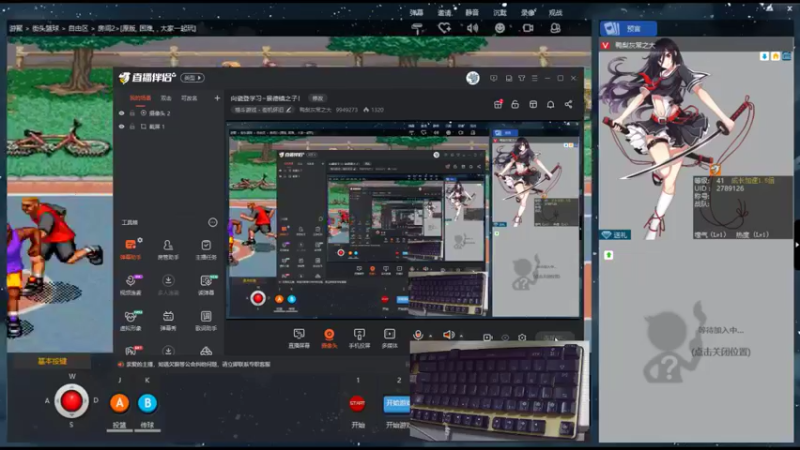Image resolution: width=800 pixels, height=450 pixels.
Task: Open the 弹幕 menu in game window
Action: tap(416, 12)
